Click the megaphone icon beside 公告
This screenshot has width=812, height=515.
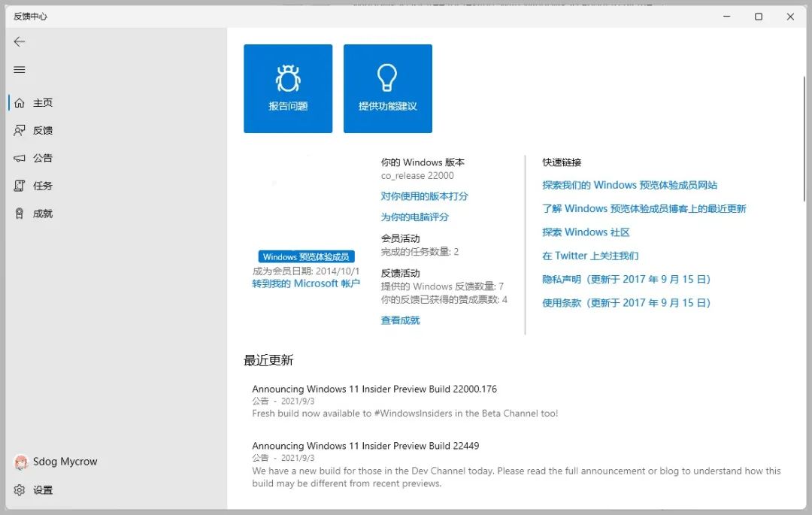tap(20, 159)
